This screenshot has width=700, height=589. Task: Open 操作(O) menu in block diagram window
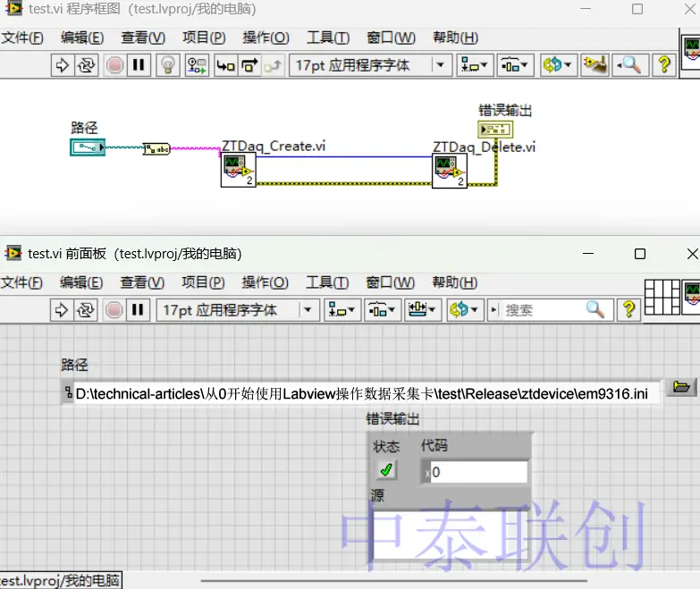[266, 38]
